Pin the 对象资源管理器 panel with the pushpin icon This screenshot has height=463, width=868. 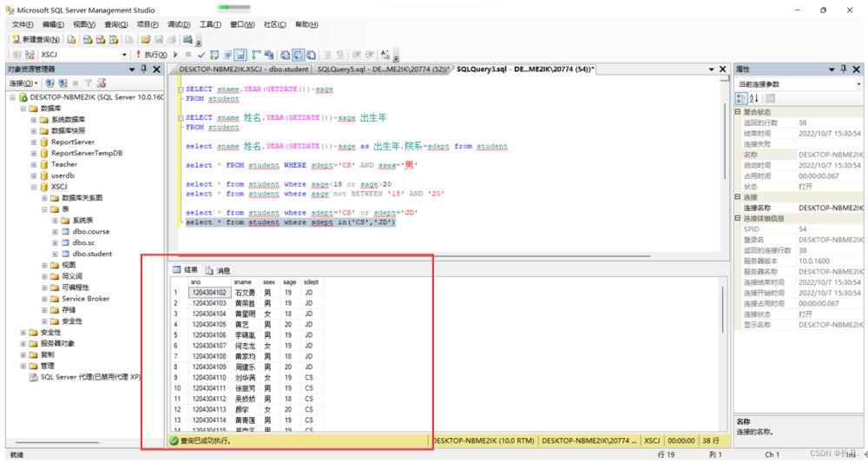point(144,69)
